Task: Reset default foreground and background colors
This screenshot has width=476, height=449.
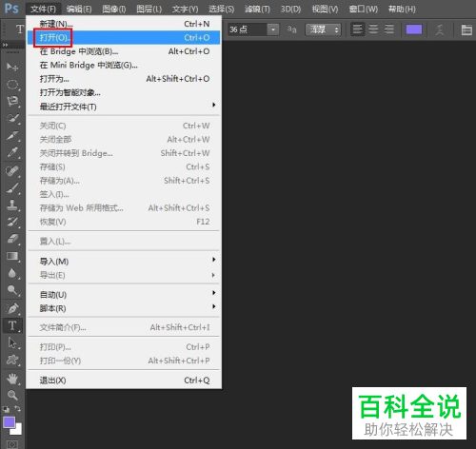Action: pos(6,409)
